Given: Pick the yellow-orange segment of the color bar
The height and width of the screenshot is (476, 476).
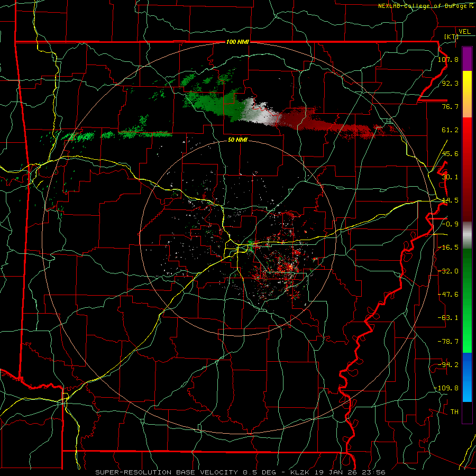Looking at the screenshot, I should coord(467,94).
